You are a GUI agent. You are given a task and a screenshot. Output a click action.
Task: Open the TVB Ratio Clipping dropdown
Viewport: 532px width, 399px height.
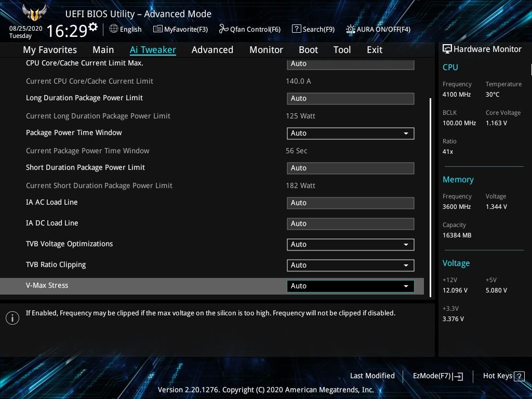point(351,265)
